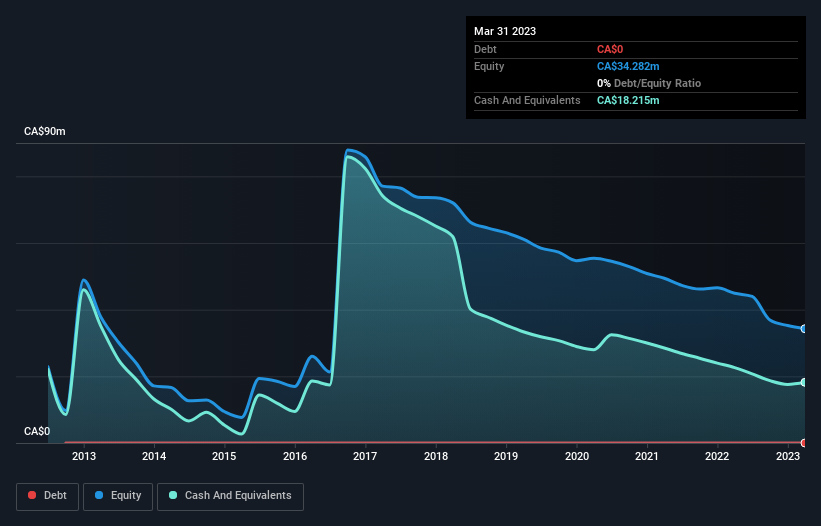Image resolution: width=821 pixels, height=526 pixels.
Task: Click the 2019 x-axis label
Action: pyautogui.click(x=506, y=456)
